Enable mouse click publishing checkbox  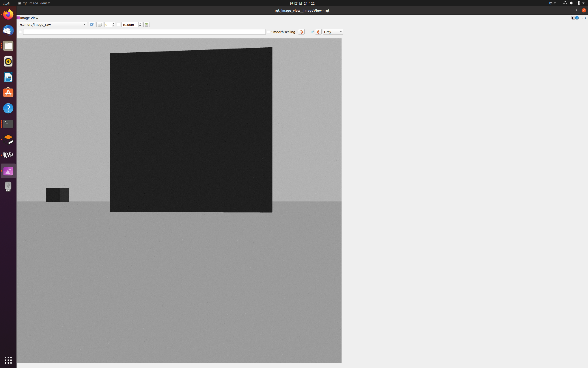tap(20, 32)
